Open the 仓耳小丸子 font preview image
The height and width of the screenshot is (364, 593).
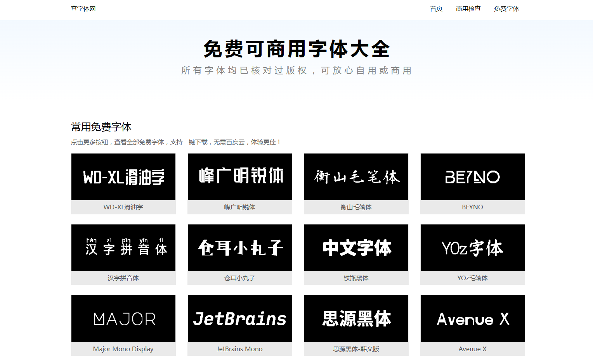[x=240, y=248]
